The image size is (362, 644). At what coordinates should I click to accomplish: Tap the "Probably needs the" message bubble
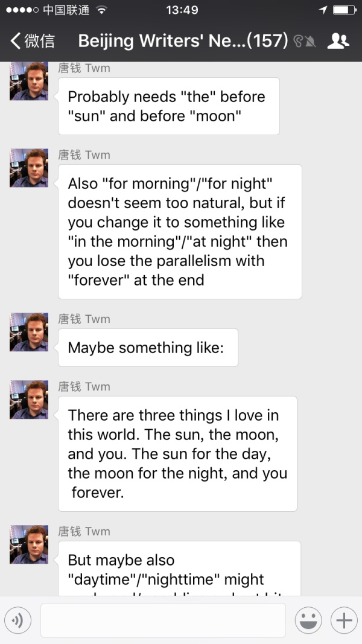[x=168, y=106]
